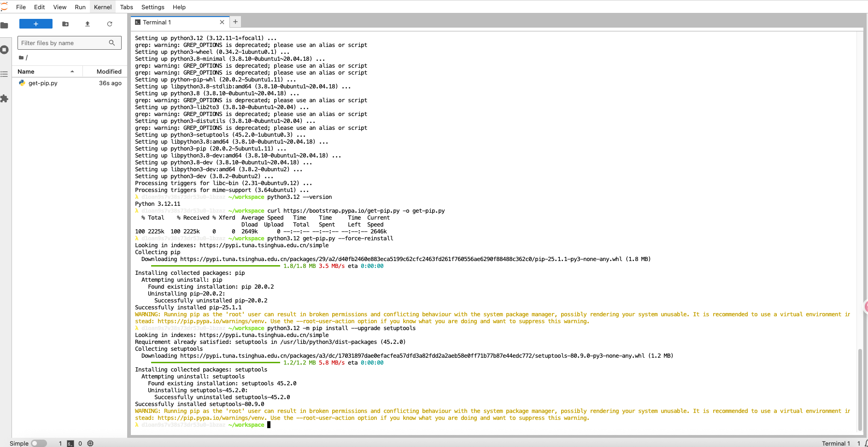The height and width of the screenshot is (447, 868).
Task: Click the terminal count icon in status bar
Action: (x=70, y=443)
